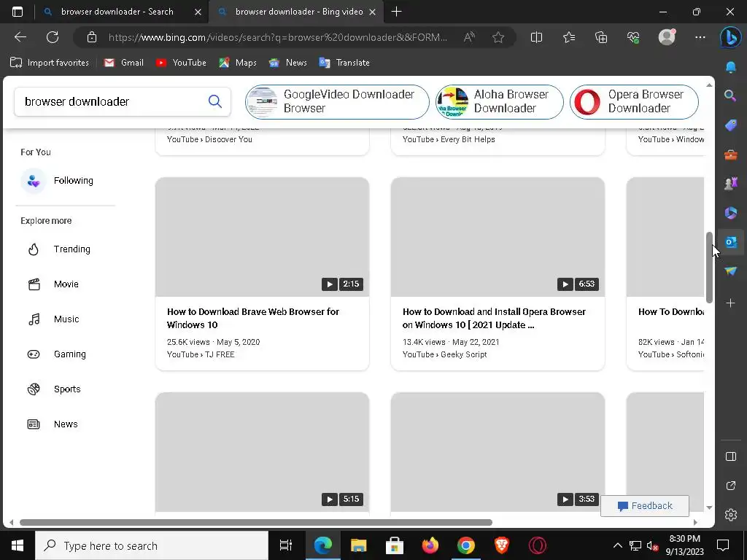Hide sidebar panel toggle icon
The height and width of the screenshot is (560, 747).
tap(731, 456)
